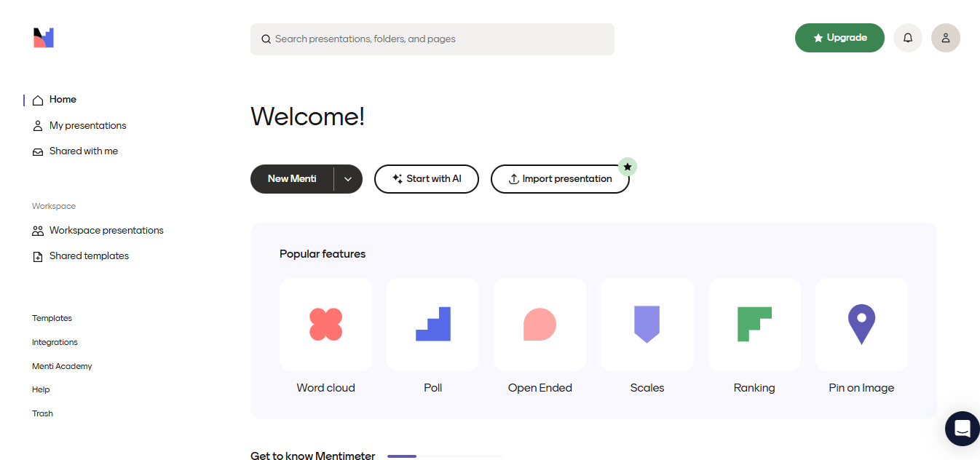
Task: Click the Mentimeter logo
Action: 44,38
